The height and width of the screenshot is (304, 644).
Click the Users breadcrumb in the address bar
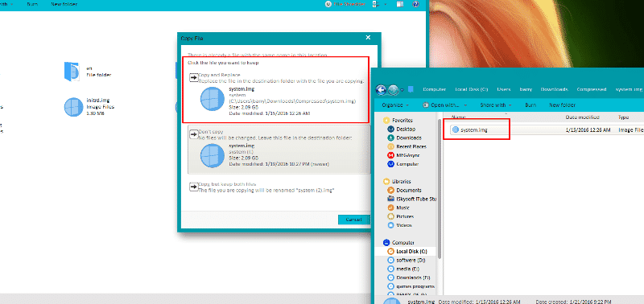504,89
